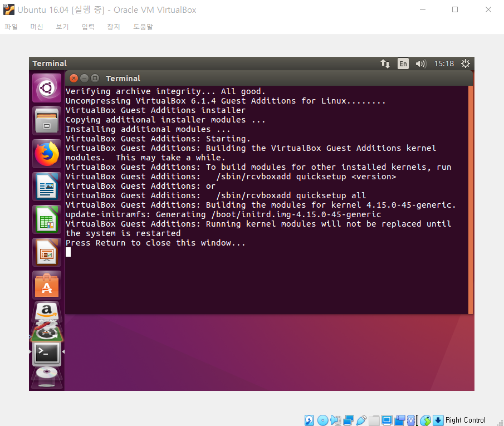Click the 'Verifying archive integrity' output line

click(x=165, y=91)
